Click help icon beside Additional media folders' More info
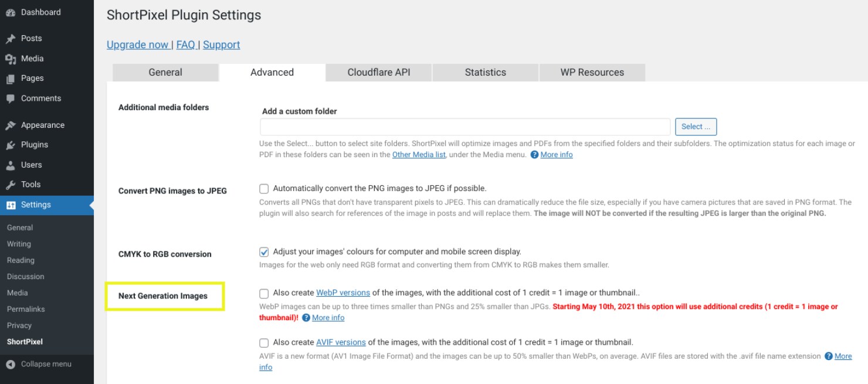This screenshot has height=384, width=868. [534, 155]
